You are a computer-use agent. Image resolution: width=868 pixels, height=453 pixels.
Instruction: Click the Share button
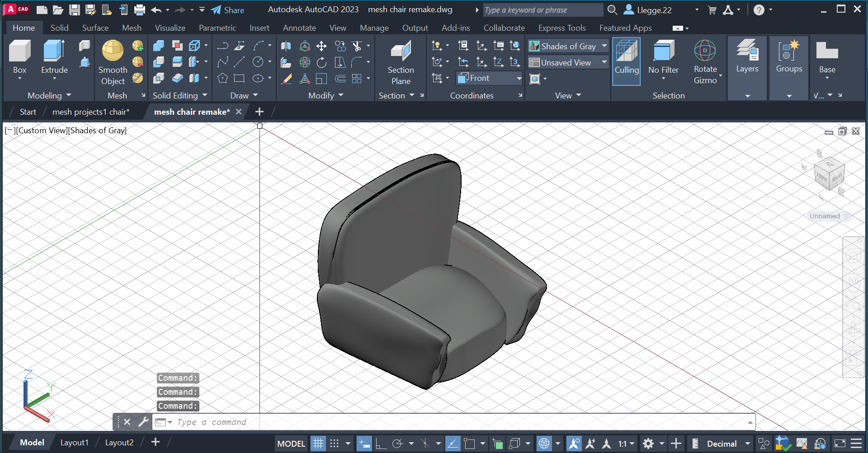click(227, 10)
